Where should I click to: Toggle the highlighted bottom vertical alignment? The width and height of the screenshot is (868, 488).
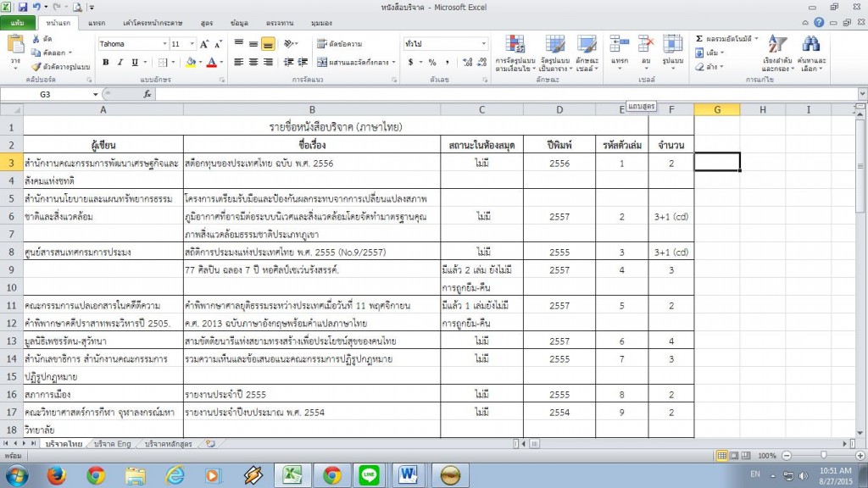[x=268, y=43]
